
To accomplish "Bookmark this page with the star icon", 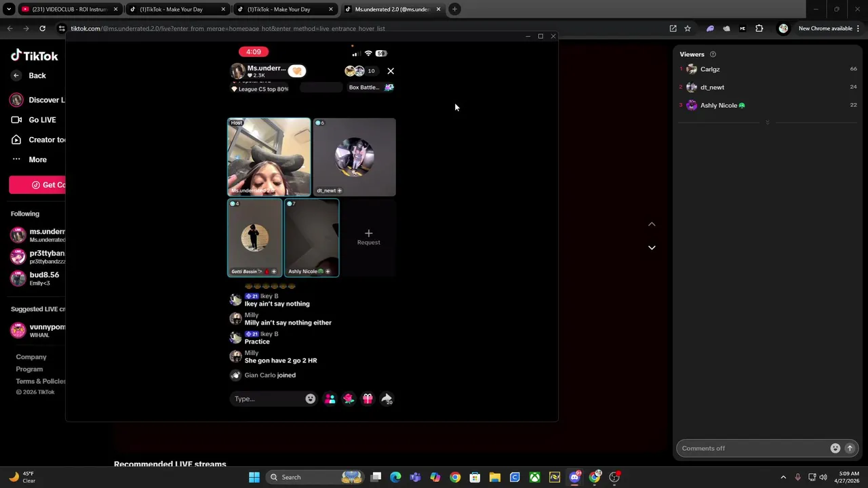I will point(688,28).
